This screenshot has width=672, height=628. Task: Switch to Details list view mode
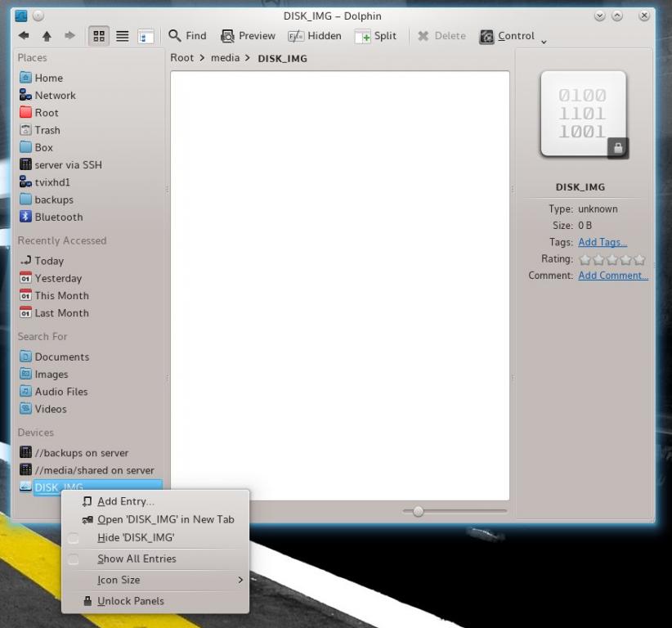[122, 36]
